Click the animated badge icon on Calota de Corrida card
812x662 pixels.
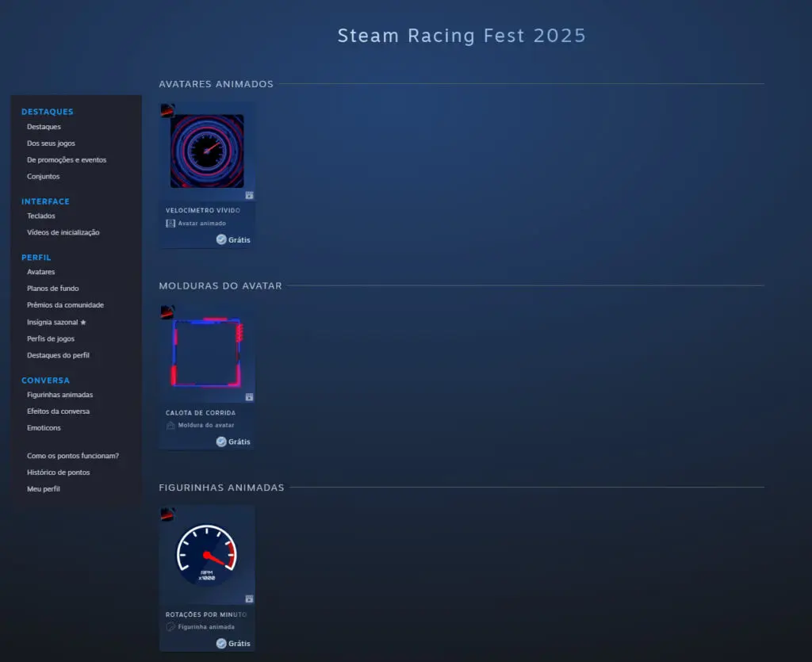tap(249, 397)
